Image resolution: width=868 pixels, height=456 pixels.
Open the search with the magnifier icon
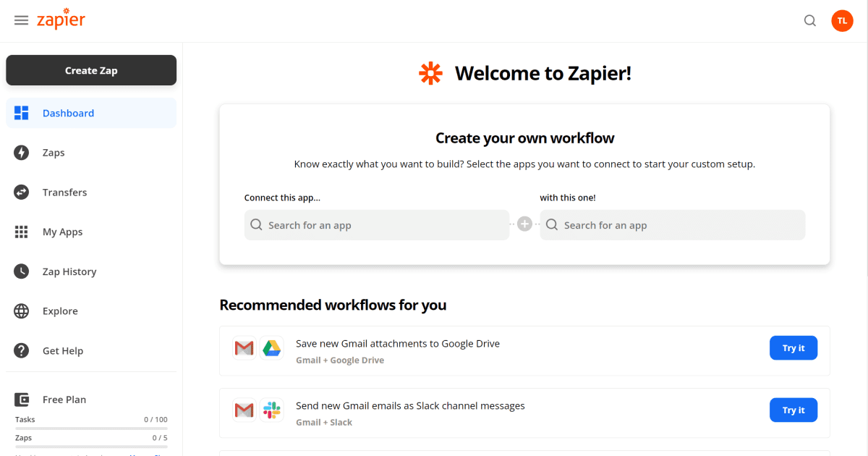pyautogui.click(x=809, y=20)
